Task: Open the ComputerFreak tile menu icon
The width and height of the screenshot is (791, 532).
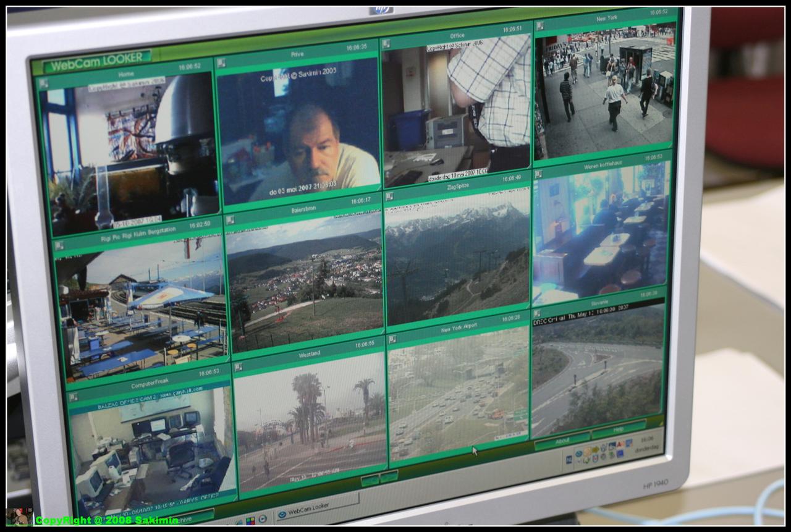Action: tap(73, 398)
